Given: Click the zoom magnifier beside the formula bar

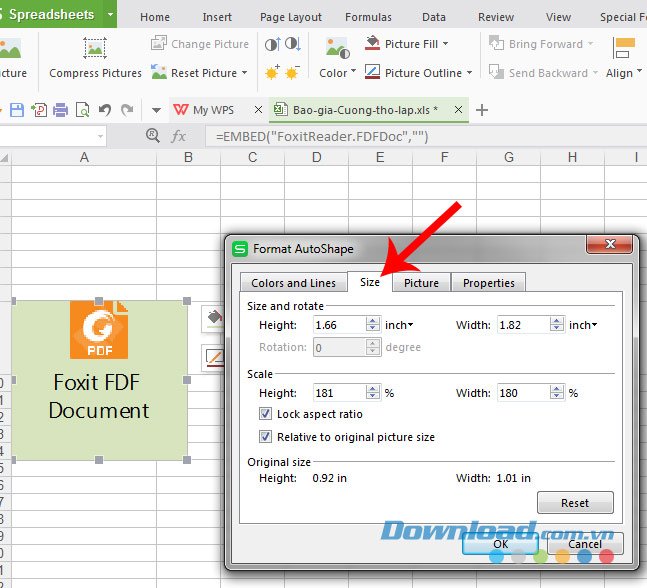Looking at the screenshot, I should click(x=153, y=136).
